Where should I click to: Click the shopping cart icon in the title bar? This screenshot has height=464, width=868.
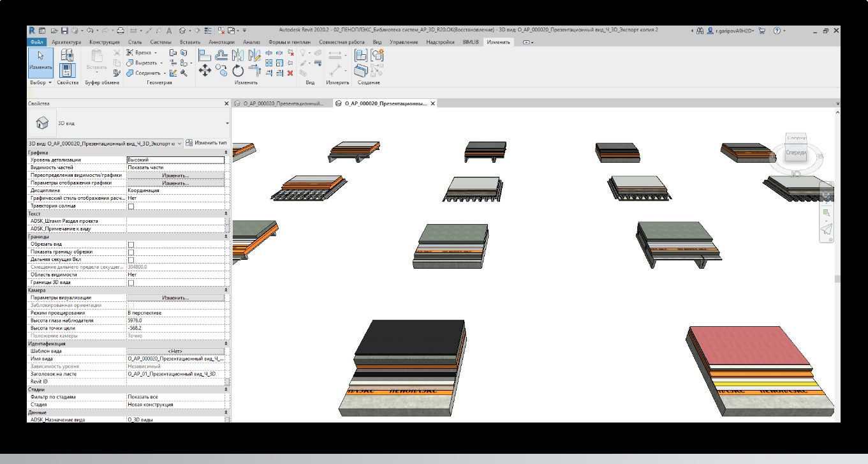[762, 30]
